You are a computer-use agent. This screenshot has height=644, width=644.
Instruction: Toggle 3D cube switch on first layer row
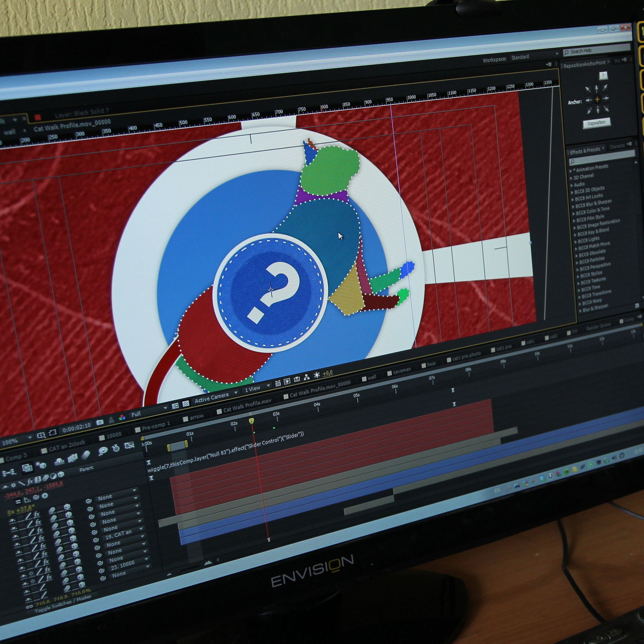click(x=67, y=507)
